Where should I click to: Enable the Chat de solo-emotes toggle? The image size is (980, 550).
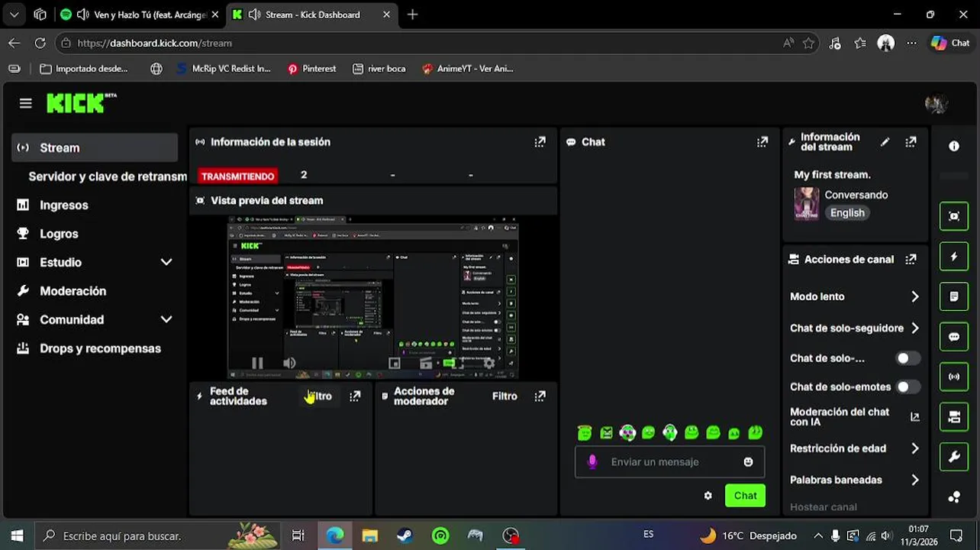point(907,387)
